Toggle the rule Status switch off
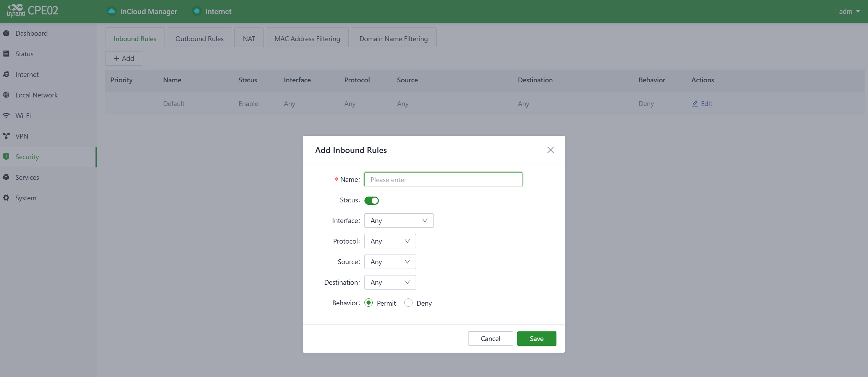The width and height of the screenshot is (868, 377). [x=371, y=201]
